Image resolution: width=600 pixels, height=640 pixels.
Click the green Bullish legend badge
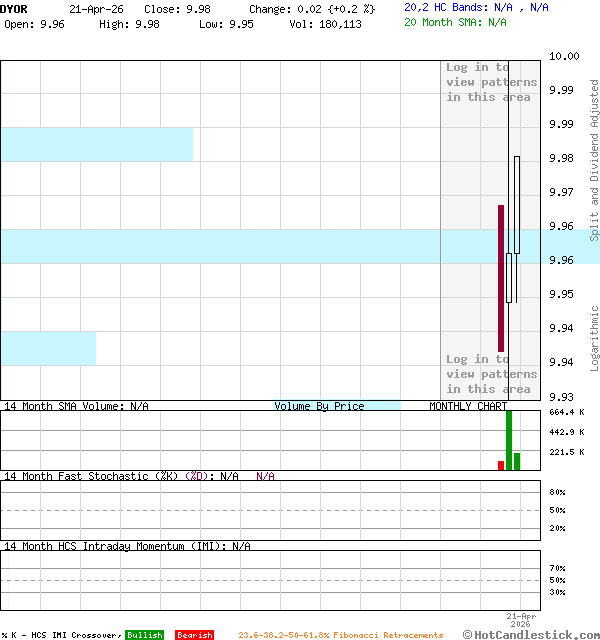point(144,635)
